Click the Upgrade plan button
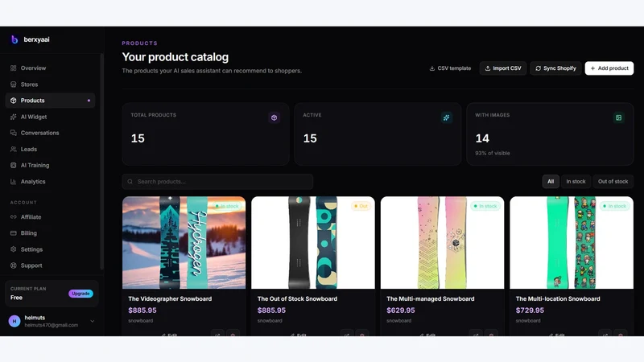This screenshot has height=362, width=644. [80, 294]
